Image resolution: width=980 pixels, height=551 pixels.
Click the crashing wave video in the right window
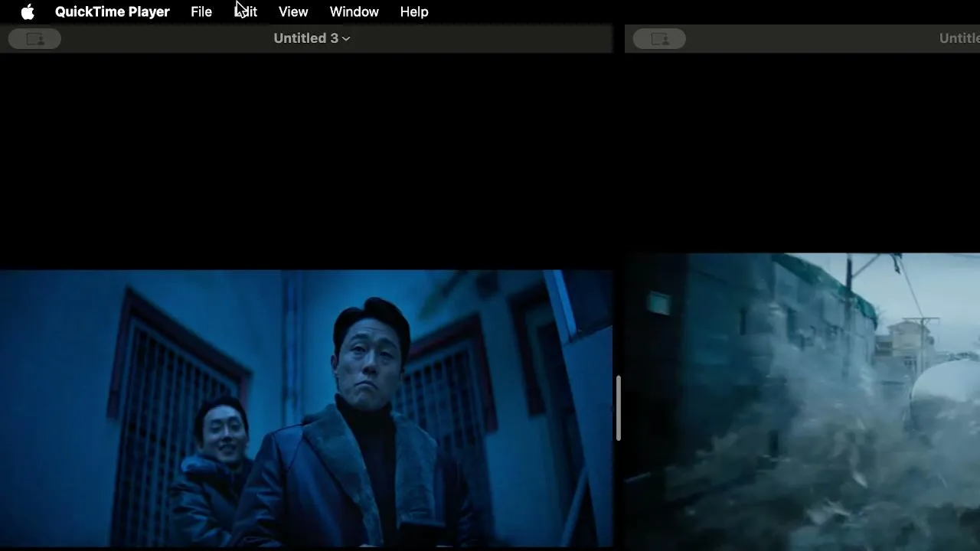(x=802, y=401)
